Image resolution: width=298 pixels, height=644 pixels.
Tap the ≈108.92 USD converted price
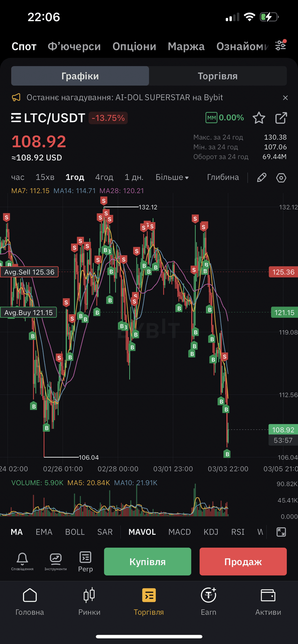37,158
